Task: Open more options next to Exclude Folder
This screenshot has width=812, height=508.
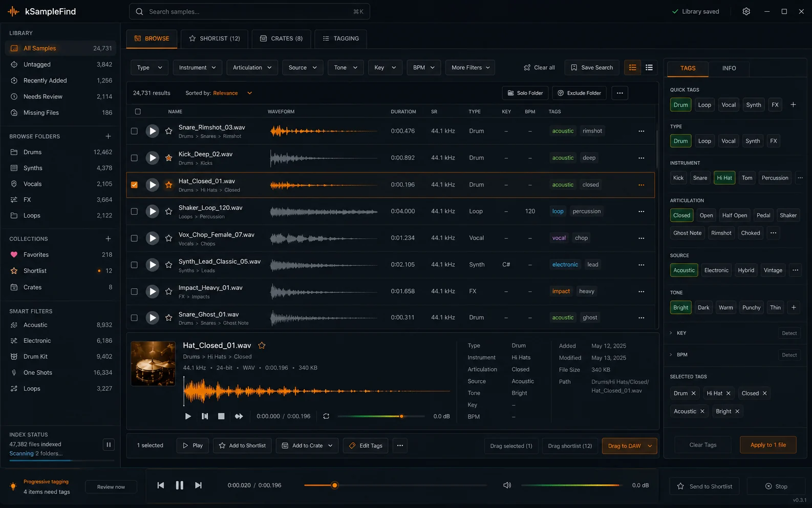Action: 619,93
